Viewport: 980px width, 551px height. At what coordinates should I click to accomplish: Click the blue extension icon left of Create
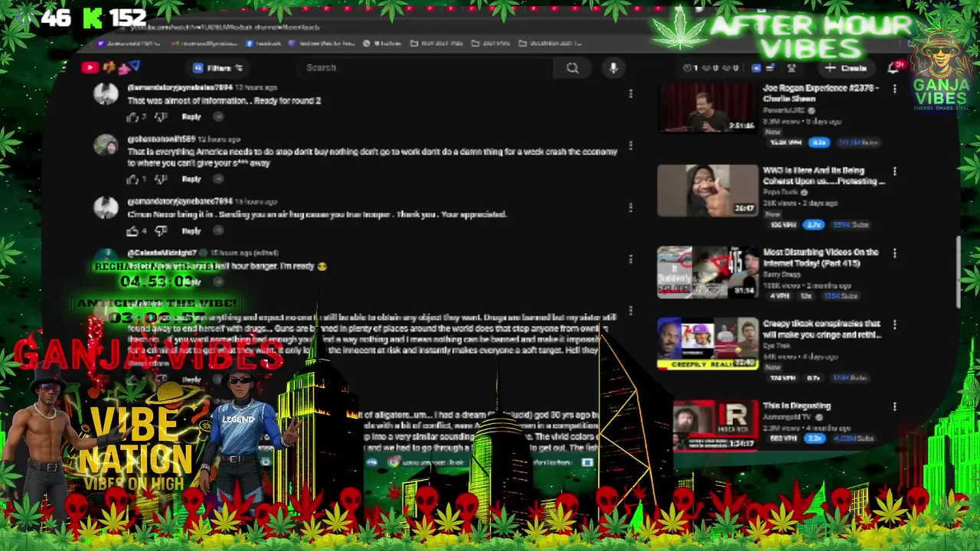756,68
